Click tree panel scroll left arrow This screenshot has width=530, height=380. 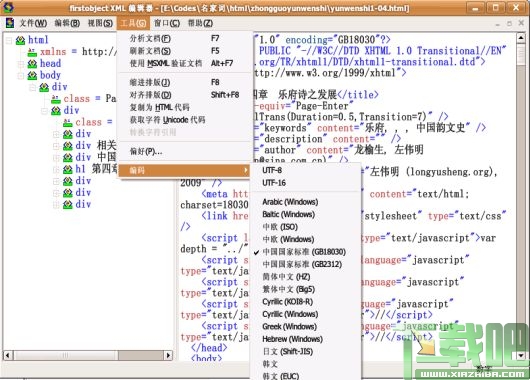tap(8, 355)
